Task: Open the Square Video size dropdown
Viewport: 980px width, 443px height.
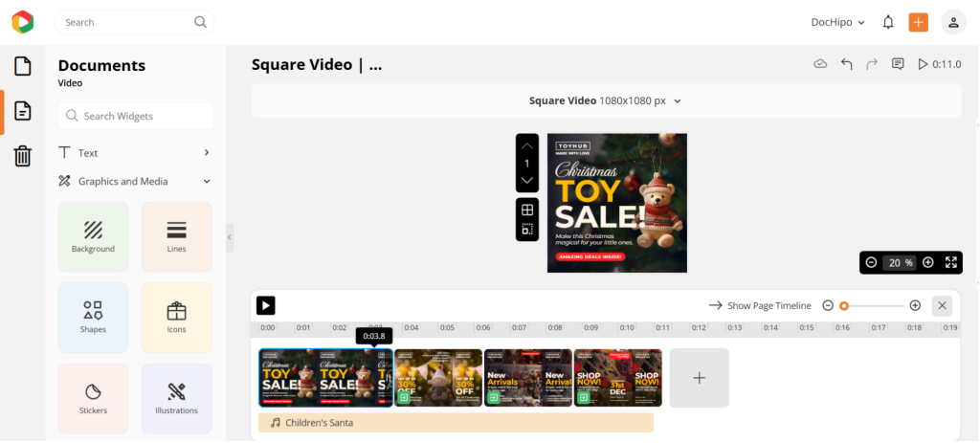Action: 606,100
